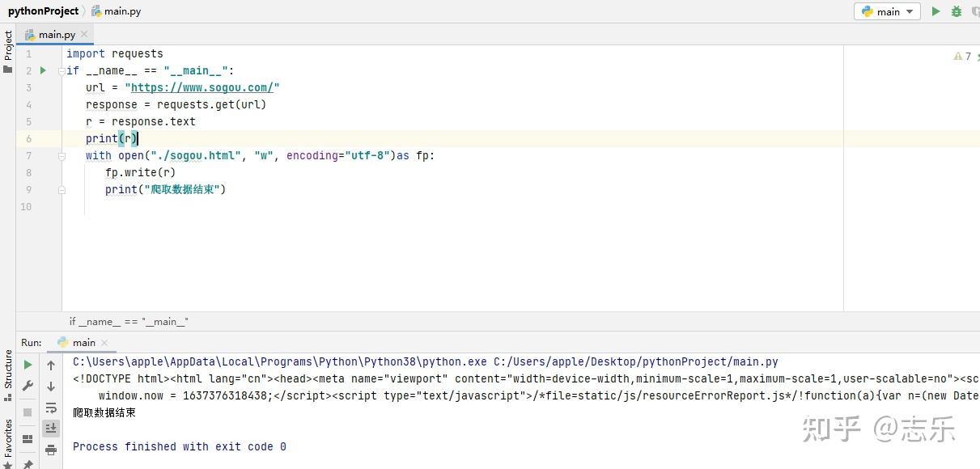Open the Project tool window
Screen dimensions: 980x469
point(7,51)
